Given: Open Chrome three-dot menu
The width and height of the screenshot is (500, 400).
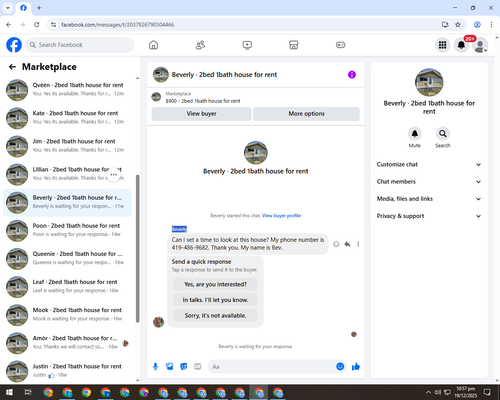Looking at the screenshot, I should 491,25.
